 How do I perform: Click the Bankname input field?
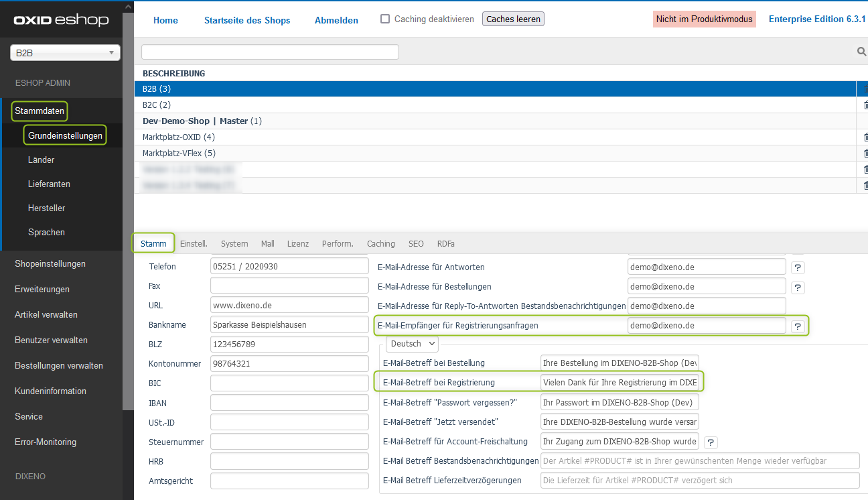pyautogui.click(x=289, y=324)
